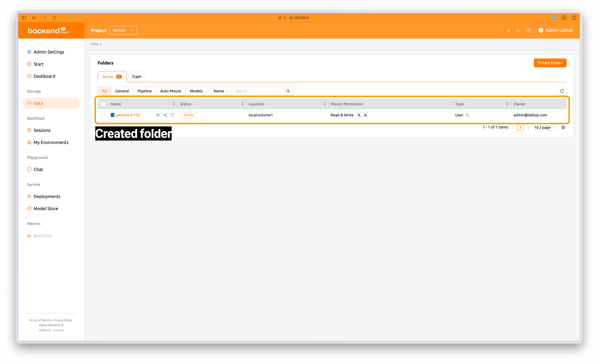The height and width of the screenshot is (364, 598).
Task: Select the All folder filter
Action: [104, 91]
